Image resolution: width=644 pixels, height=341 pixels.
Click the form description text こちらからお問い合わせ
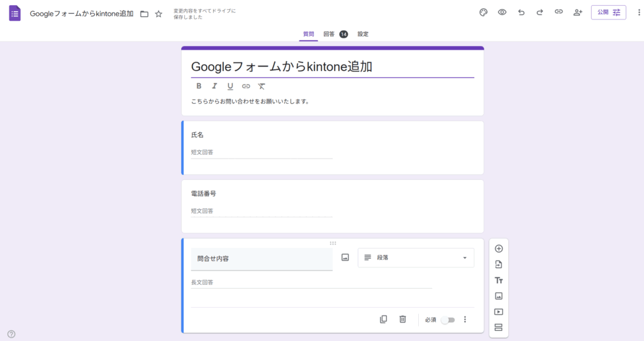(x=250, y=101)
